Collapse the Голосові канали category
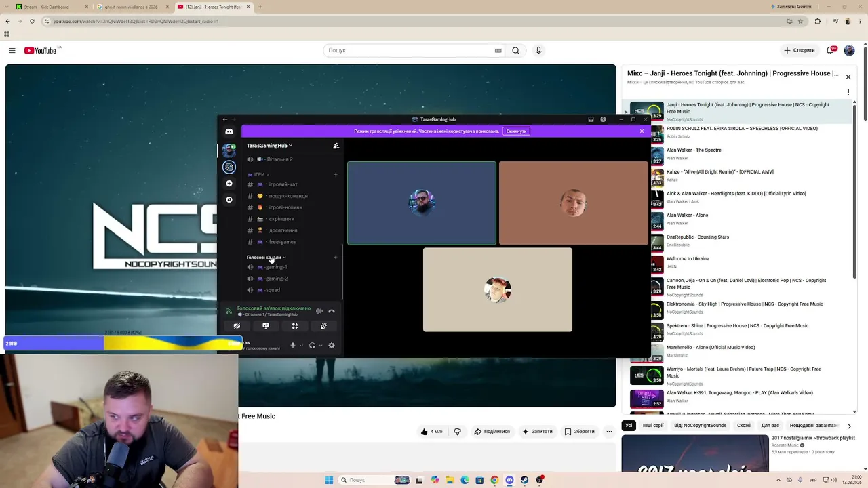This screenshot has width=868, height=488. coord(266,258)
